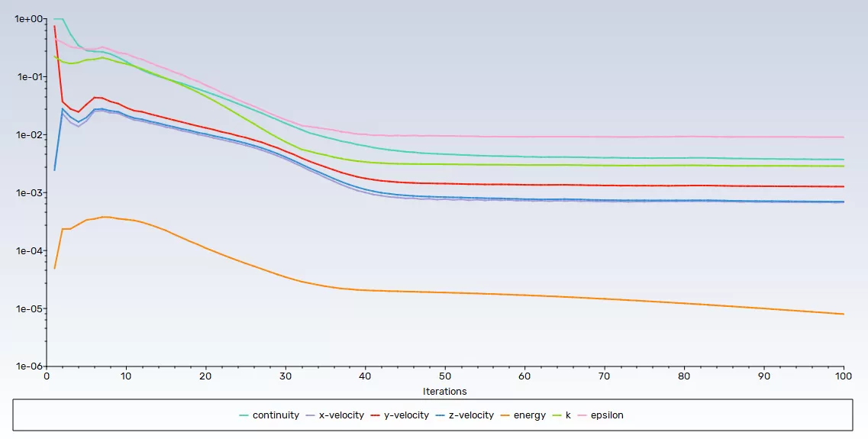Viewport: 868px width, 439px height.
Task: Click the 60 tick on the iterations axis
Action: click(524, 376)
